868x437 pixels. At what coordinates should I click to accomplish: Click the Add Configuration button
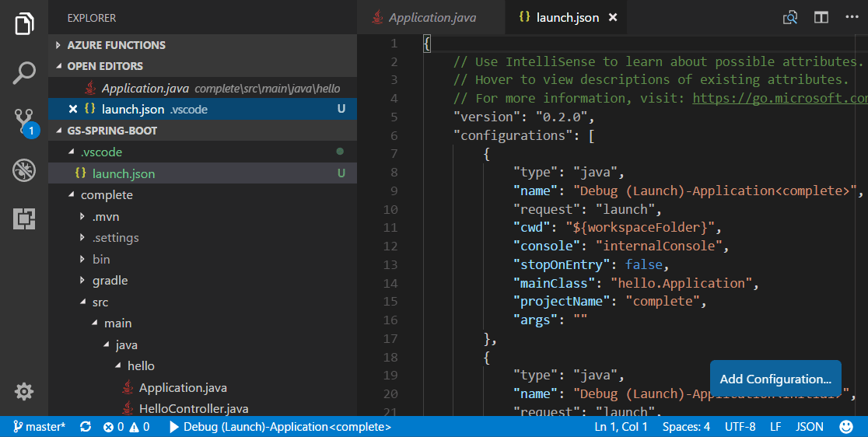pyautogui.click(x=775, y=379)
